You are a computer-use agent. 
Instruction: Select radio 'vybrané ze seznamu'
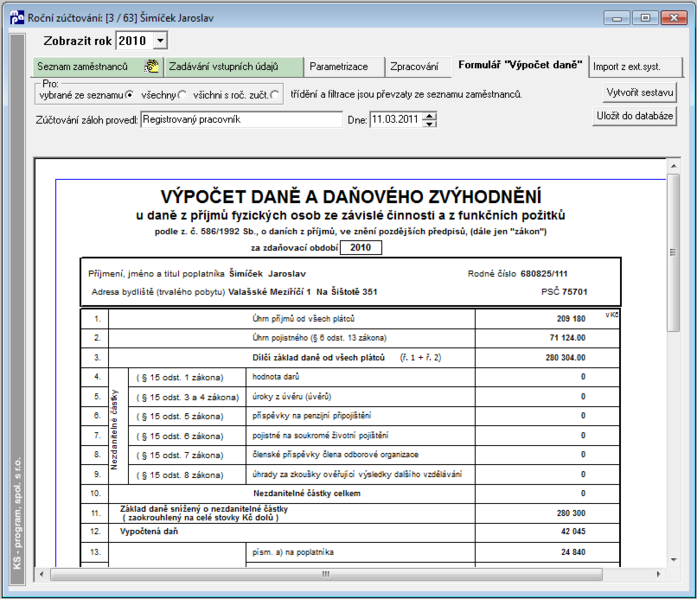click(129, 95)
